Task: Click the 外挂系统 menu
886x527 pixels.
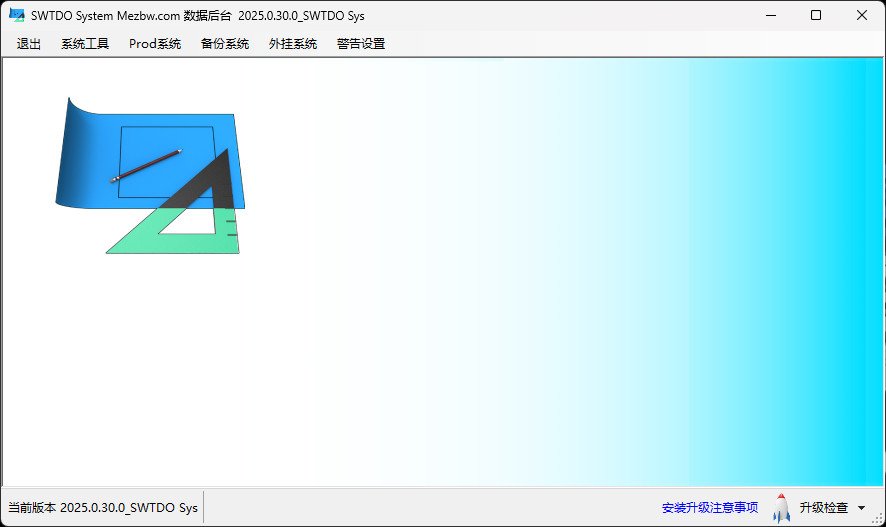Action: [293, 44]
